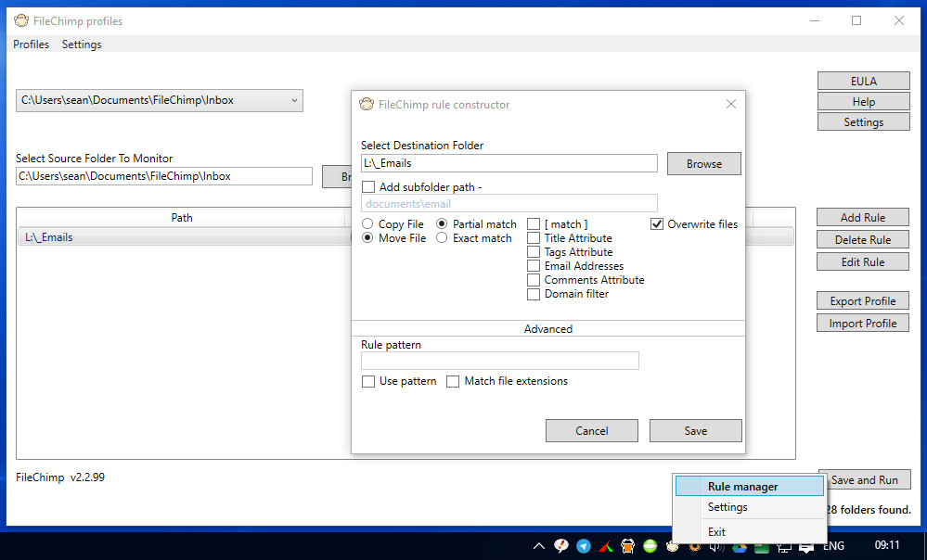Viewport: 927px width, 560px height.
Task: Click the Select Source Folder To Monitor field
Action: (x=164, y=176)
